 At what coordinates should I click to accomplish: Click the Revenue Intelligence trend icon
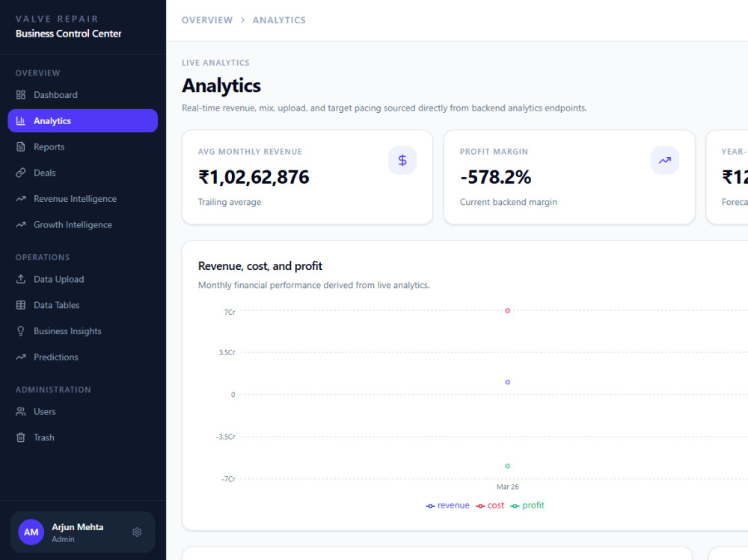pos(20,199)
